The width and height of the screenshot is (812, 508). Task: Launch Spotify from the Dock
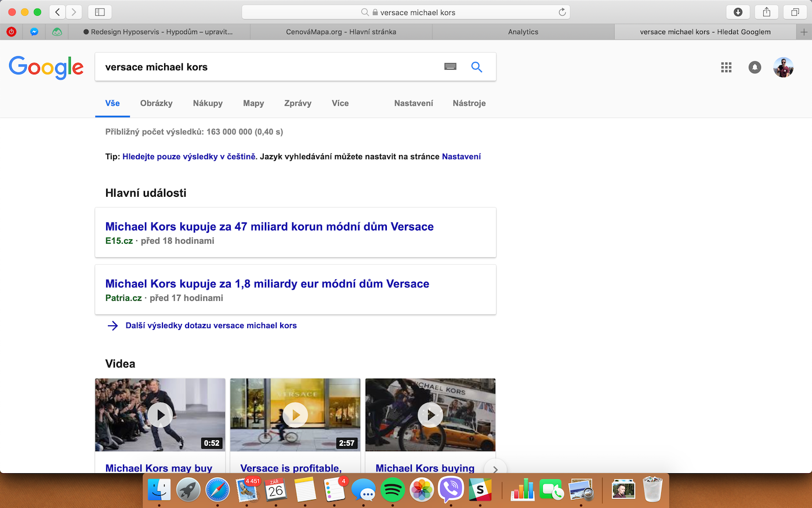pos(393,490)
